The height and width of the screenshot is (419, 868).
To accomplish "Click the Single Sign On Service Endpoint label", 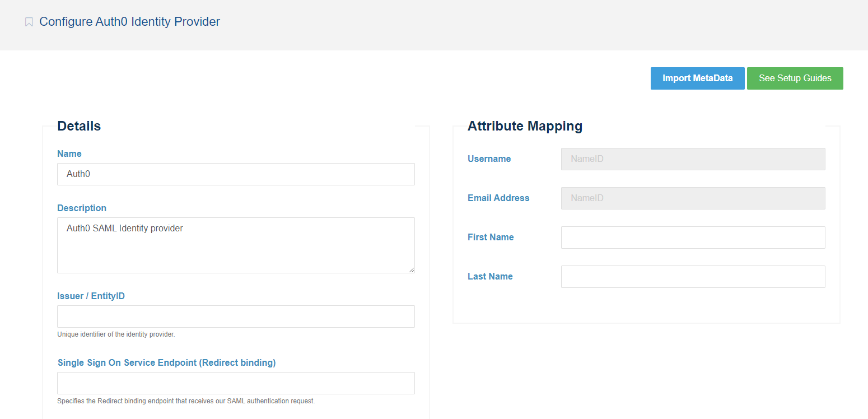I will [x=166, y=362].
